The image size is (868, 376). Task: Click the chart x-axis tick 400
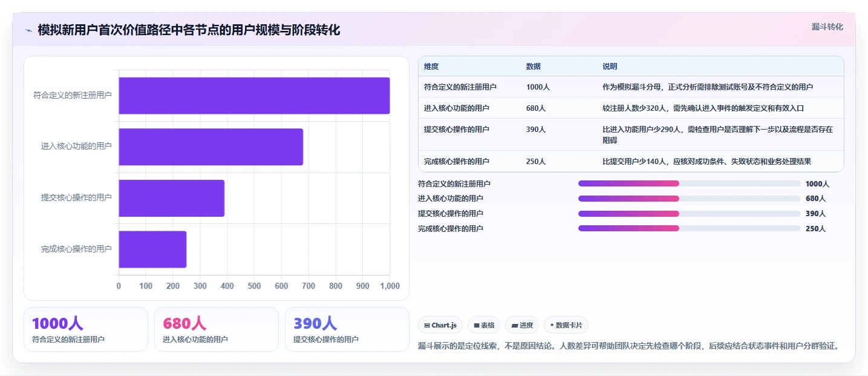[x=227, y=286]
